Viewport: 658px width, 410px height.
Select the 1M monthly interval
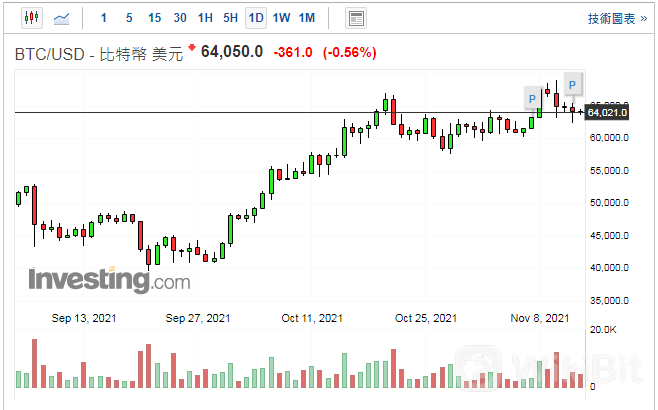click(x=307, y=18)
